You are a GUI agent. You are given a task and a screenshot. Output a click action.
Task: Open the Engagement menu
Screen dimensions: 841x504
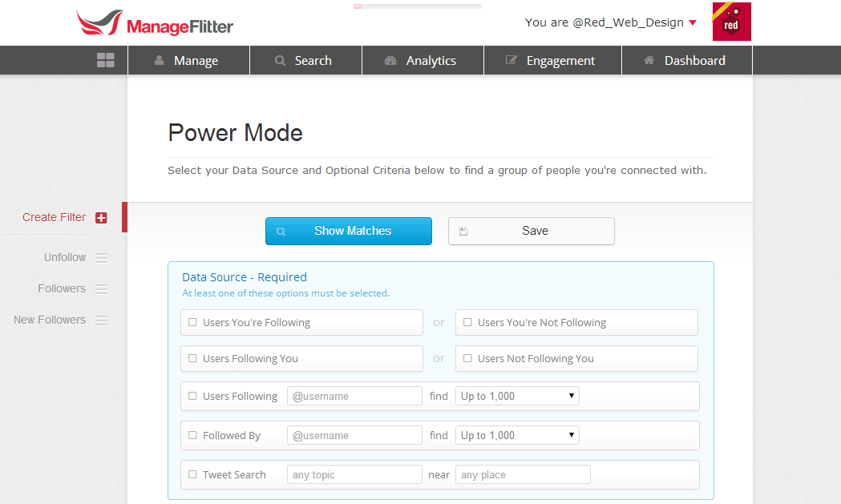[x=553, y=60]
